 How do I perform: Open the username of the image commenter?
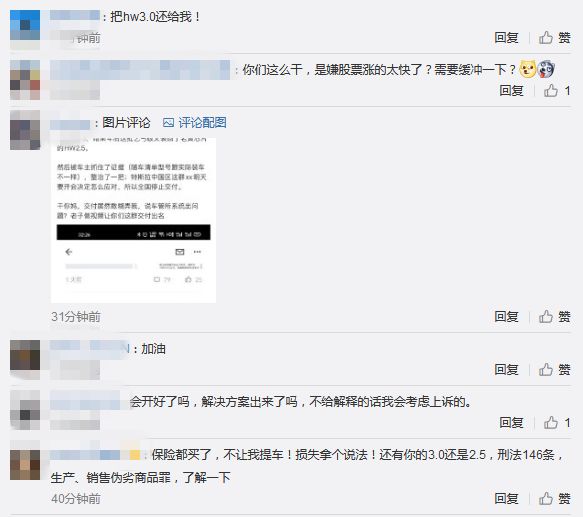[70, 125]
